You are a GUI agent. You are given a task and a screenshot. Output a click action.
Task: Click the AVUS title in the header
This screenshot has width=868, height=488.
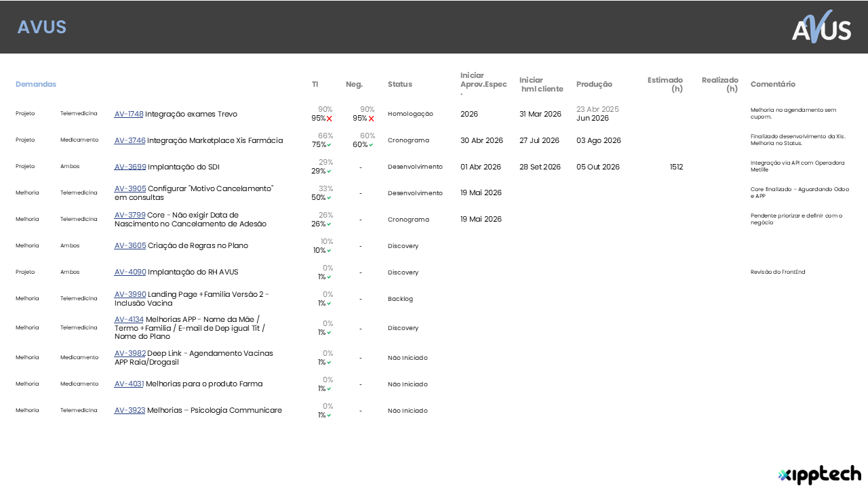point(42,27)
